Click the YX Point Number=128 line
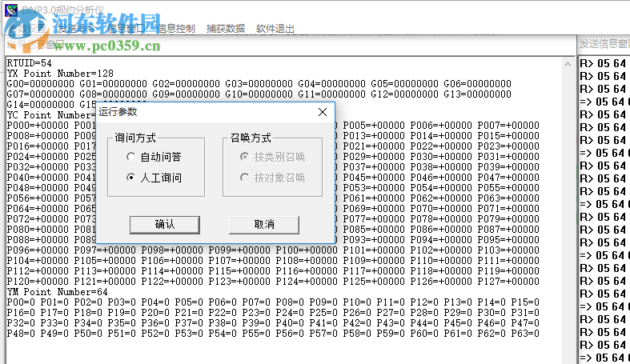 tap(60, 74)
